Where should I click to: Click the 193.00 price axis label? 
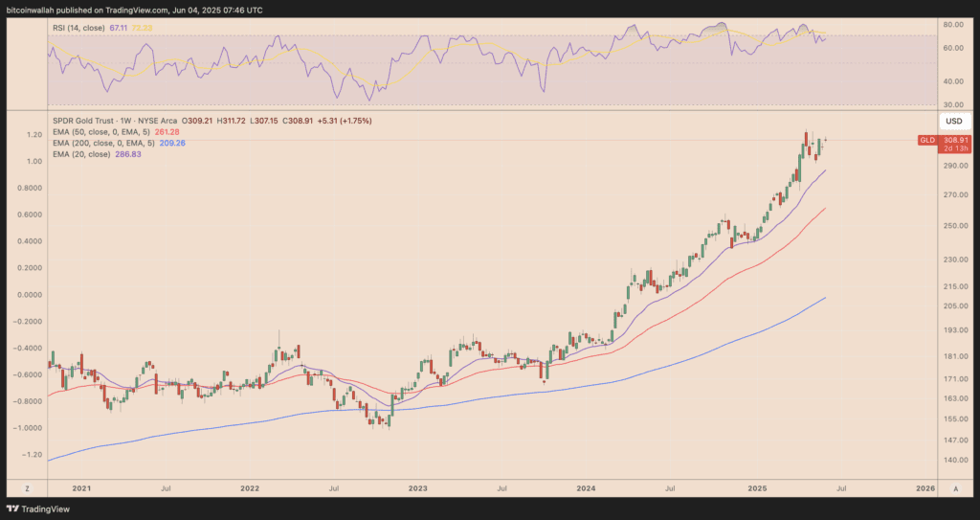[956, 329]
